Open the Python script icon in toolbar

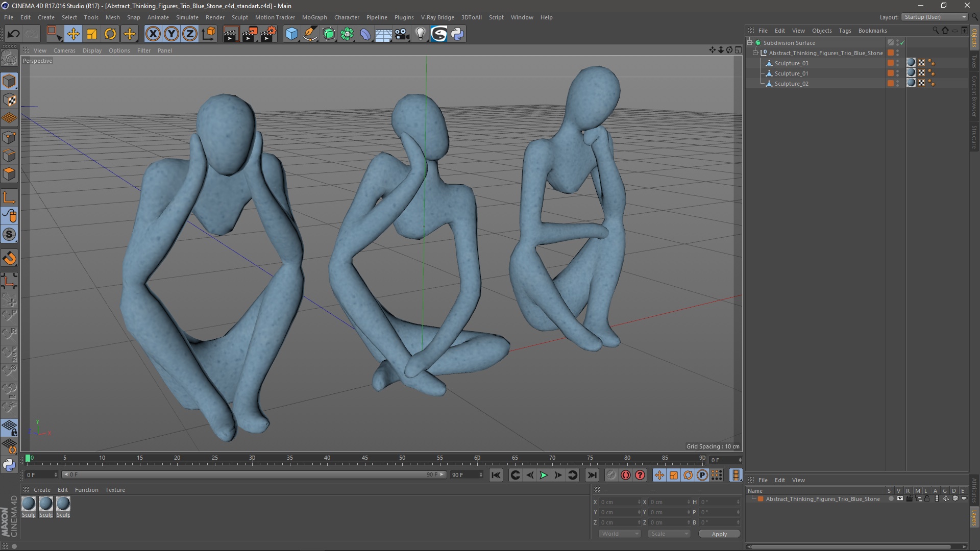[x=458, y=34]
